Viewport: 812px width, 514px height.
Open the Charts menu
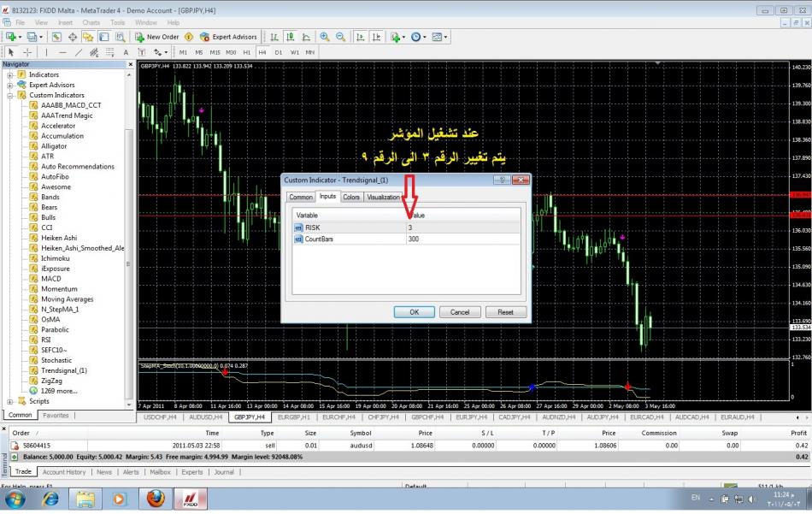coord(91,22)
